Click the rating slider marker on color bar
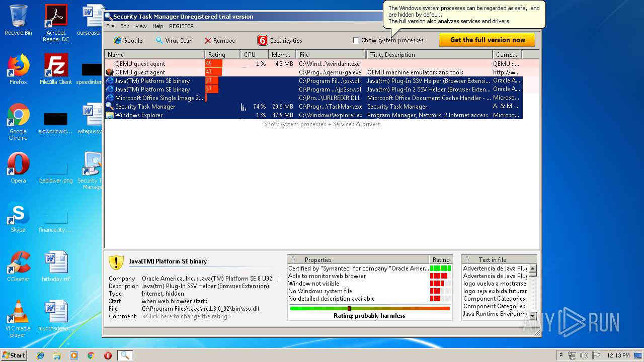The width and height of the screenshot is (644, 362). click(x=349, y=308)
